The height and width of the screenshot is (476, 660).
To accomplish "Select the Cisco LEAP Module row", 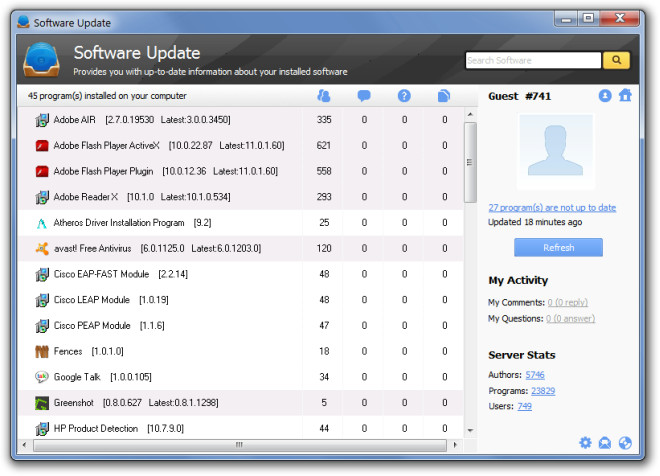I will pos(240,300).
